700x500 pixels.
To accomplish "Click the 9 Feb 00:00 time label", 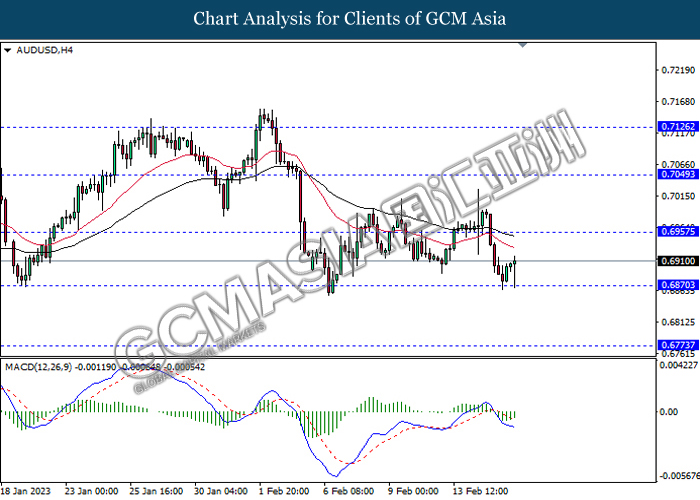I will tap(414, 491).
